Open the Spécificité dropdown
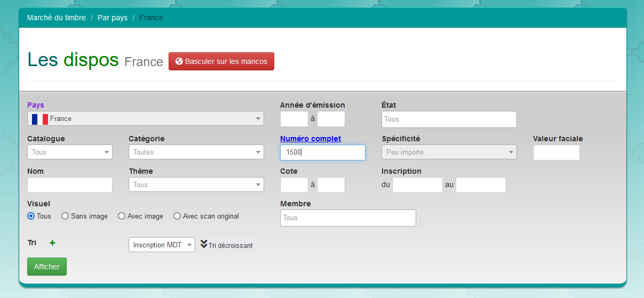 click(x=449, y=152)
